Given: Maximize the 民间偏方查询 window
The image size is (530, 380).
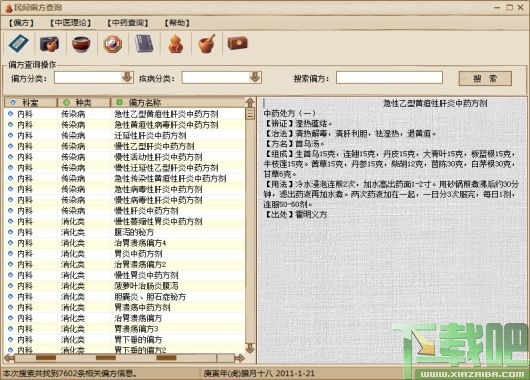Looking at the screenshot, I should point(509,7).
